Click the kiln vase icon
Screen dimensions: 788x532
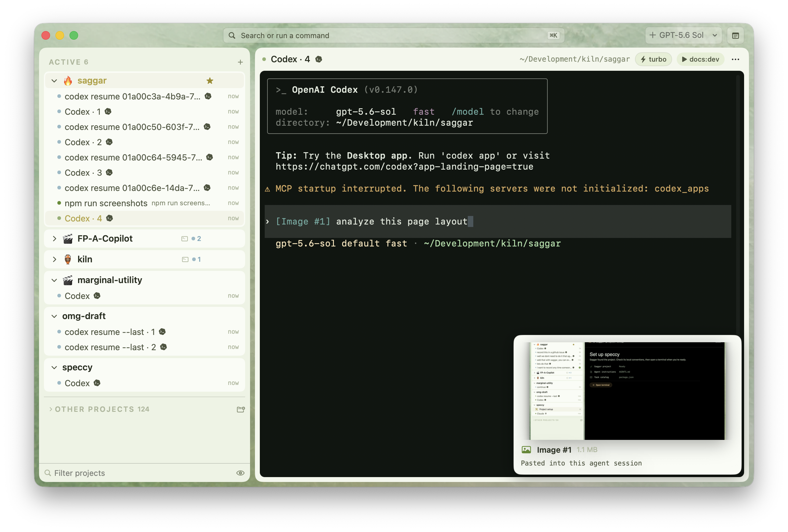coord(68,259)
